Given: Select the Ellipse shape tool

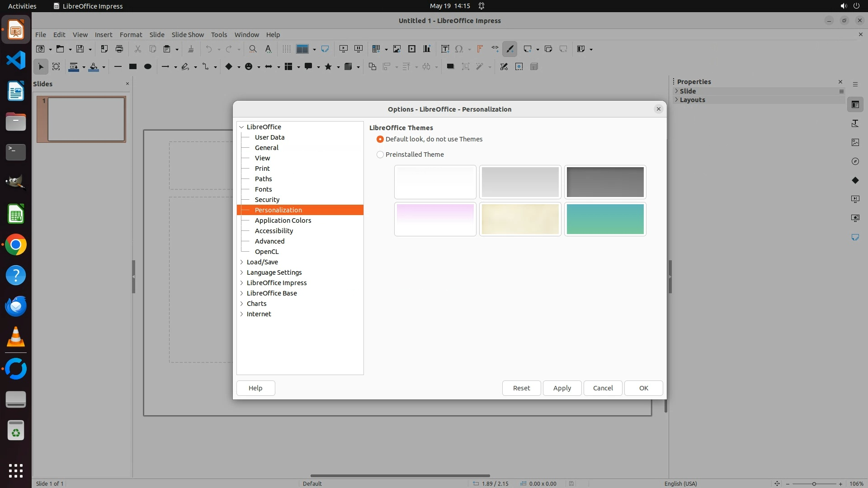Looking at the screenshot, I should coord(147,66).
